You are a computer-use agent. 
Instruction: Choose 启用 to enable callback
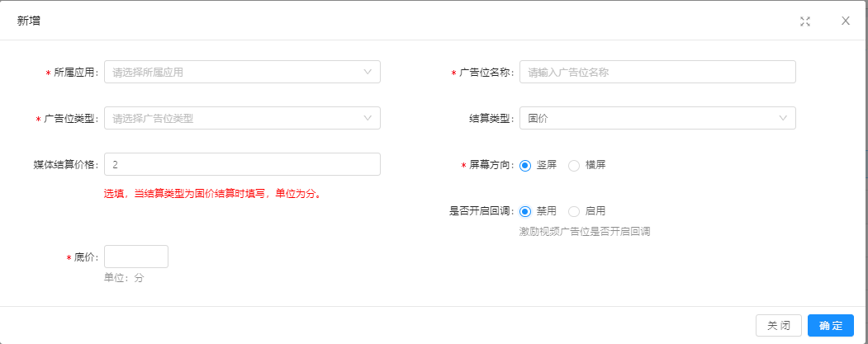click(x=574, y=211)
